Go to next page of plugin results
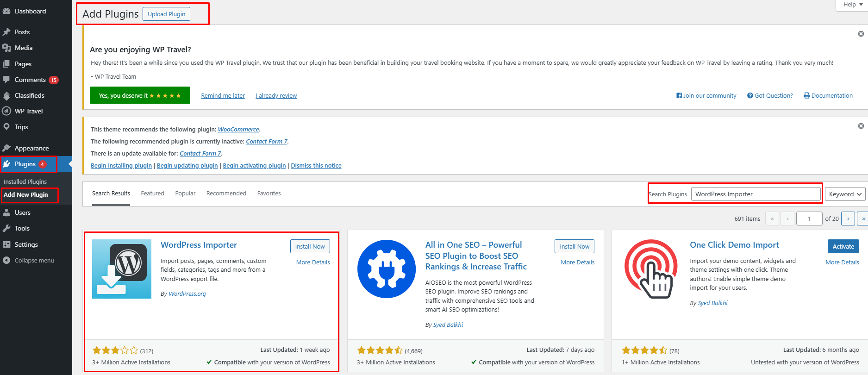 [848, 219]
